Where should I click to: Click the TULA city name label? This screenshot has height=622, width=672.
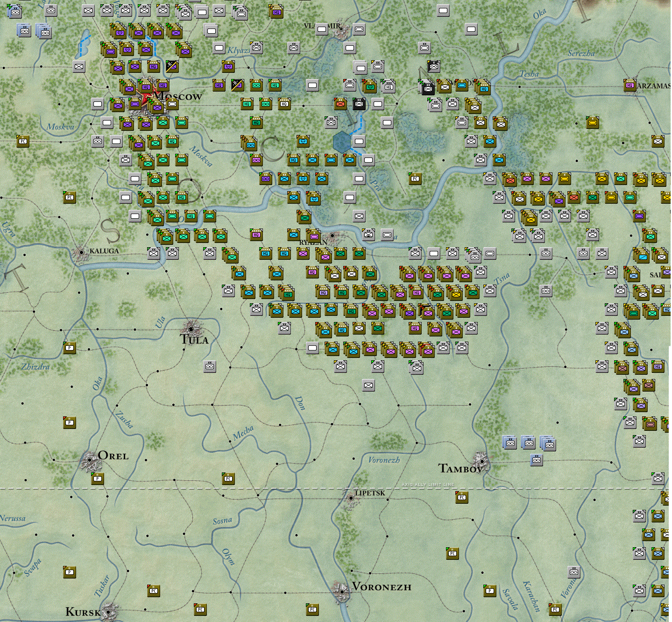tap(195, 340)
